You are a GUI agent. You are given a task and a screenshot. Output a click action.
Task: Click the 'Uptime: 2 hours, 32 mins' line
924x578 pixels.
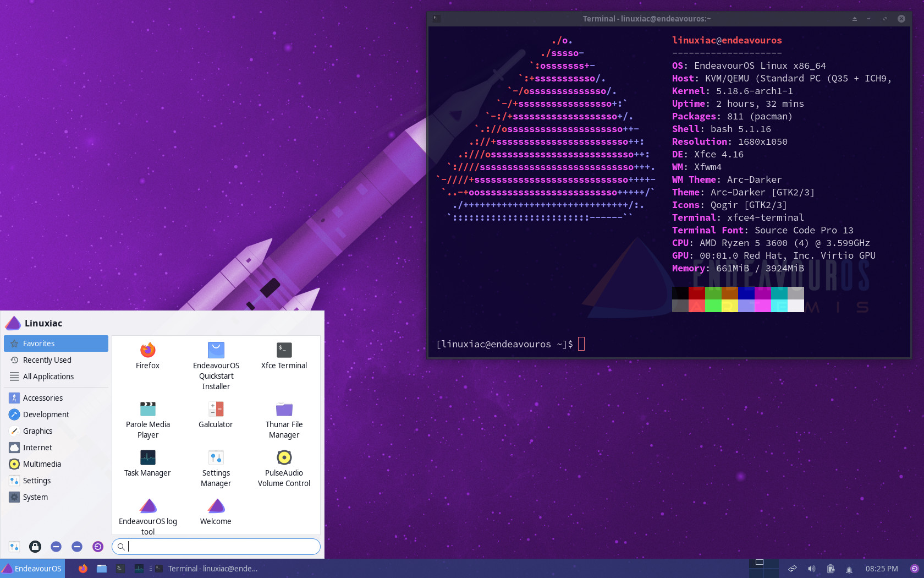[x=738, y=103]
